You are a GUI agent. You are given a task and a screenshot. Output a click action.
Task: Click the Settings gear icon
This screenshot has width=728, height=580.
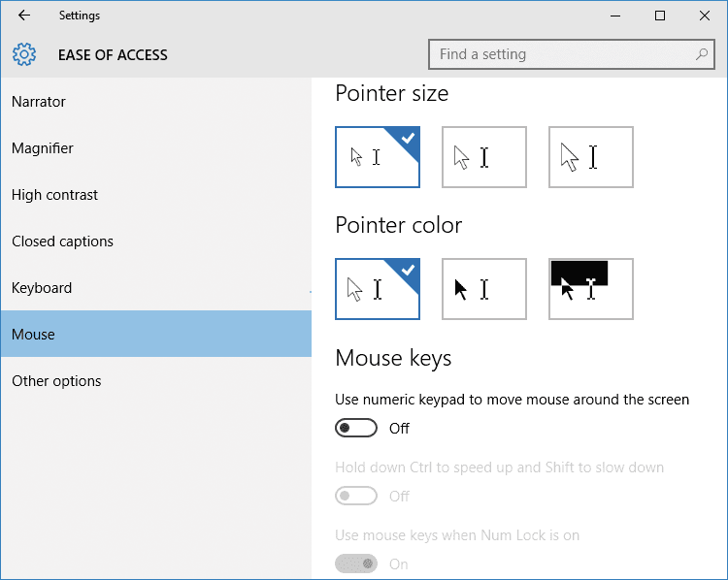pos(24,54)
